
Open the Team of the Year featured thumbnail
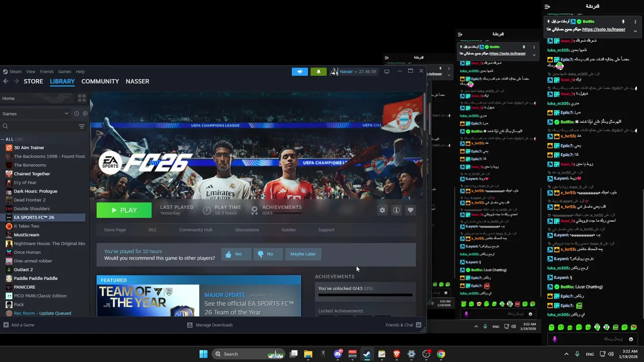[148, 300]
